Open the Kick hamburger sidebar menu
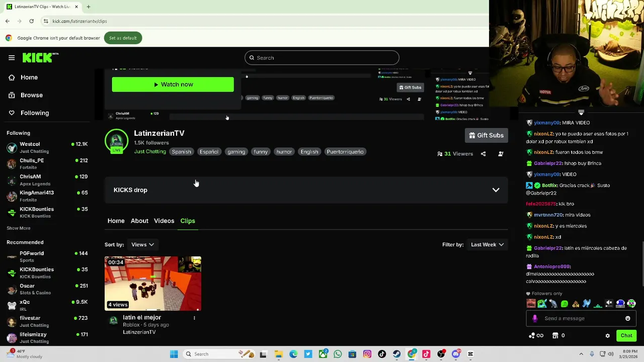The height and width of the screenshot is (362, 644). [12, 58]
